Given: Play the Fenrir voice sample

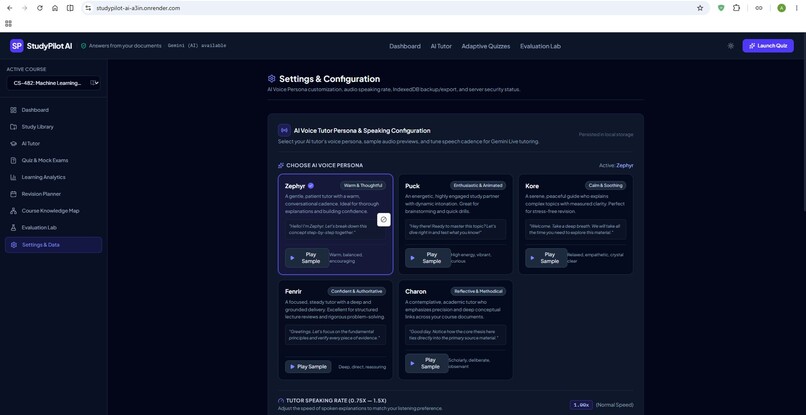Looking at the screenshot, I should (308, 367).
